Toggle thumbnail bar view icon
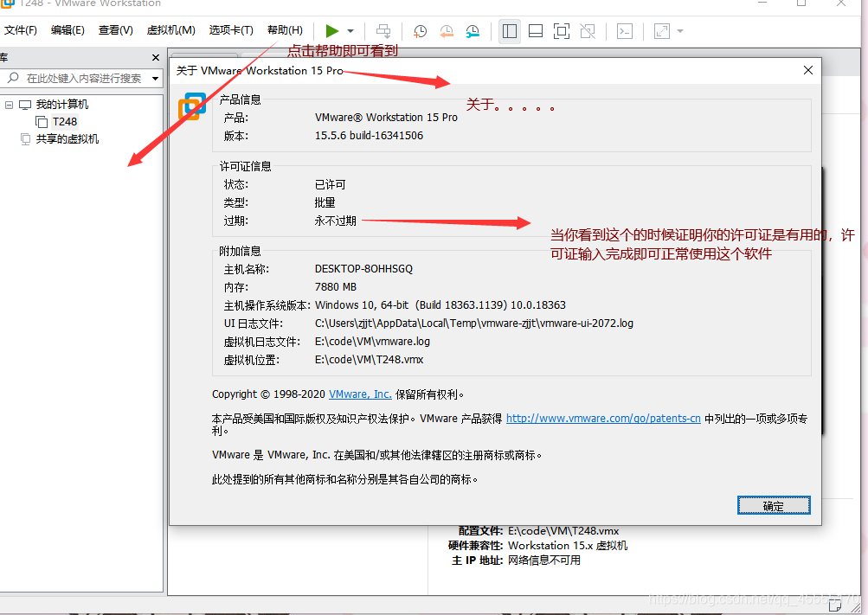Viewport: 868px width, 615px height. (x=536, y=31)
